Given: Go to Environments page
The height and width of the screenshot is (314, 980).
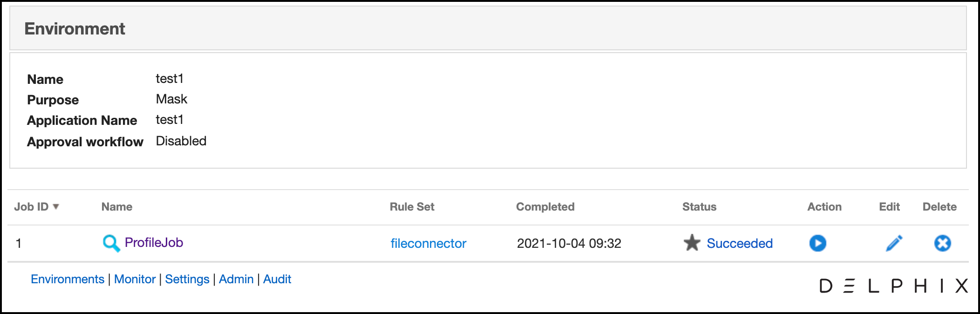Looking at the screenshot, I should 68,279.
